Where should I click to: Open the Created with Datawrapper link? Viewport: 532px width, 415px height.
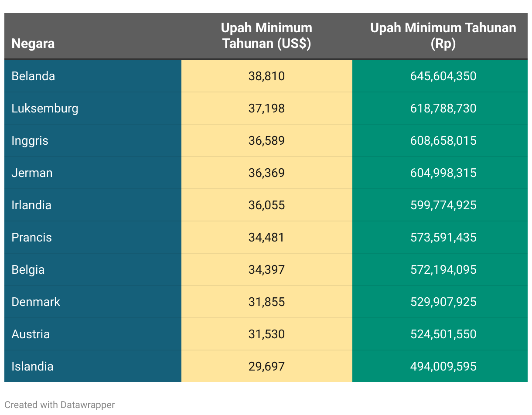60,405
